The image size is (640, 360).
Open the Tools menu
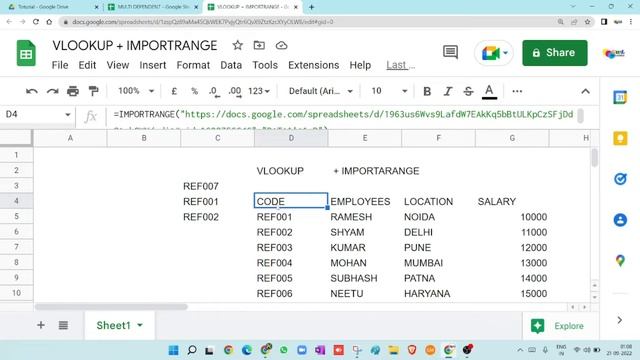point(265,65)
